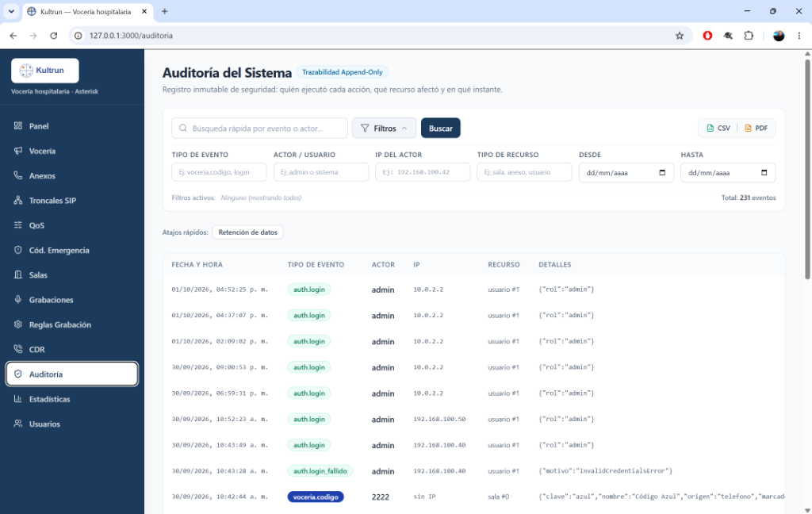Open the Estadísticas menu item
The height and width of the screenshot is (514, 812).
coord(72,399)
